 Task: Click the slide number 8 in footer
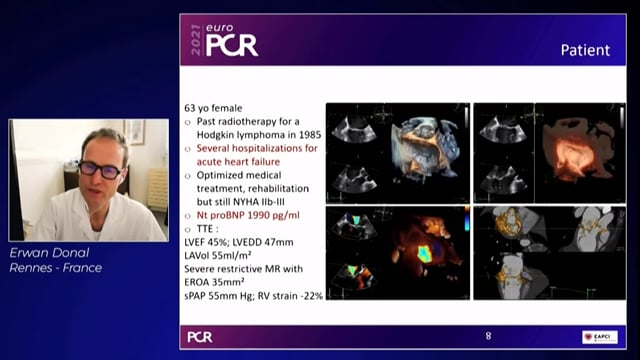tap(488, 336)
